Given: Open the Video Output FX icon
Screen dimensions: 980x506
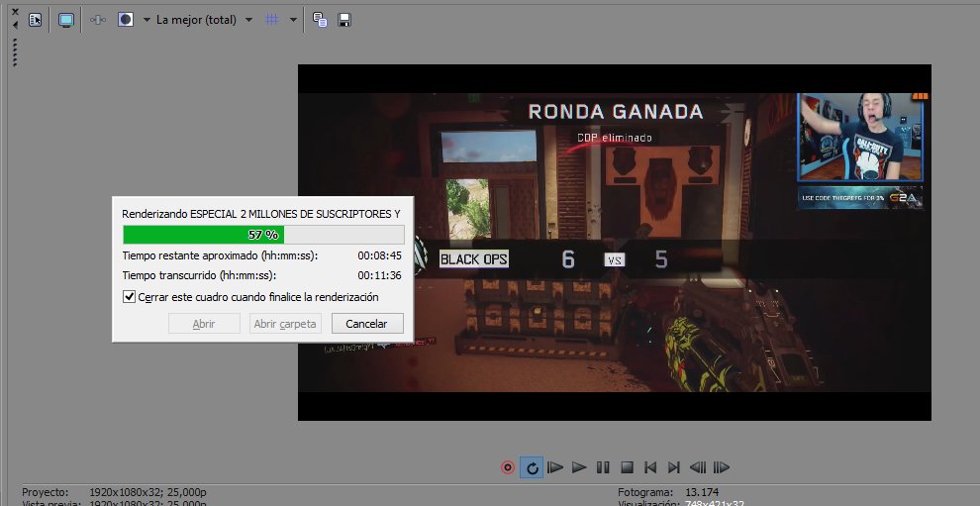Looking at the screenshot, I should tap(97, 20).
